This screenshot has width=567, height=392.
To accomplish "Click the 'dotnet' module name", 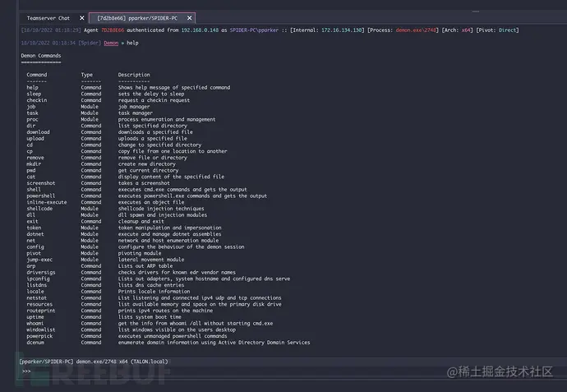I will click(x=35, y=234).
